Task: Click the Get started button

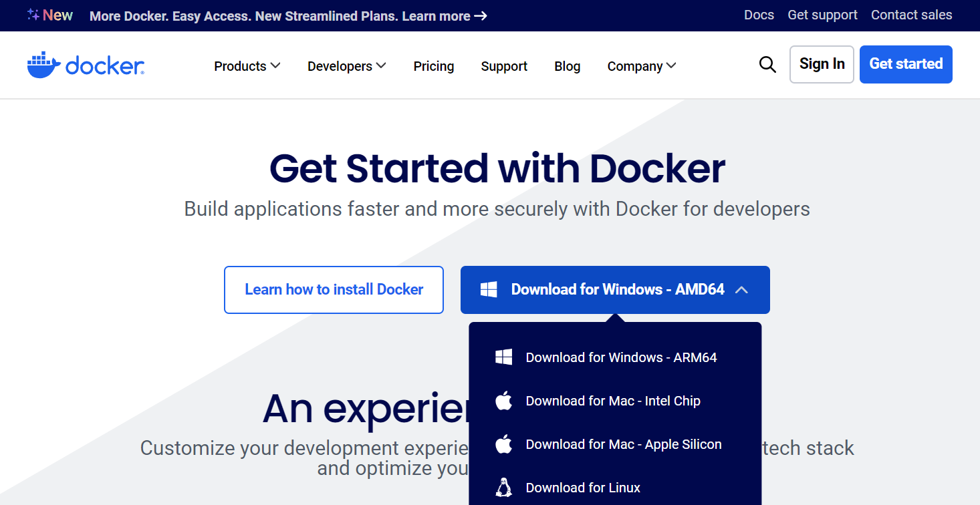Action: [x=906, y=64]
